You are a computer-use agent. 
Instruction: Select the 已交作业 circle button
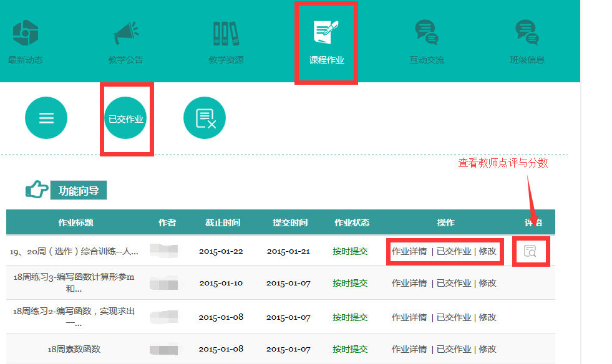[126, 118]
